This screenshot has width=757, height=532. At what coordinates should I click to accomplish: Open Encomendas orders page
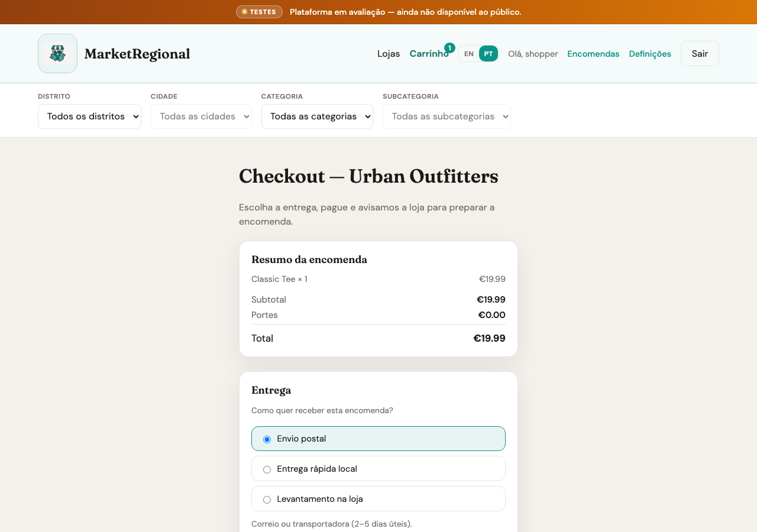pos(593,54)
